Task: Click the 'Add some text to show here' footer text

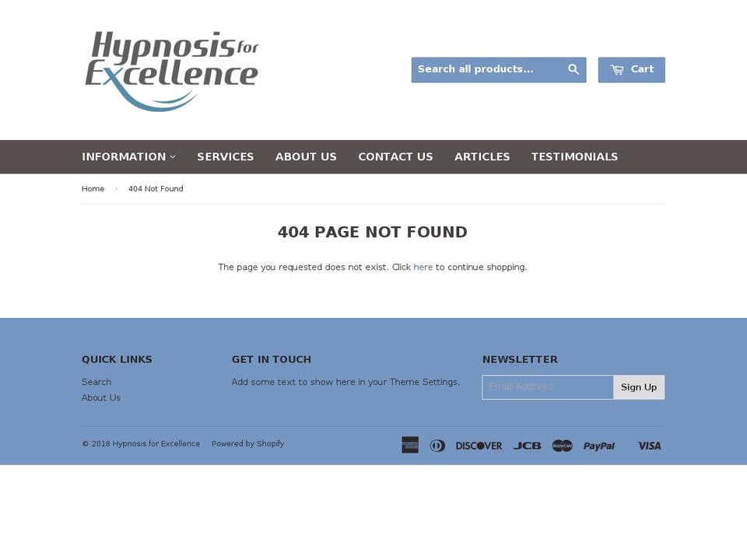Action: 345,382
